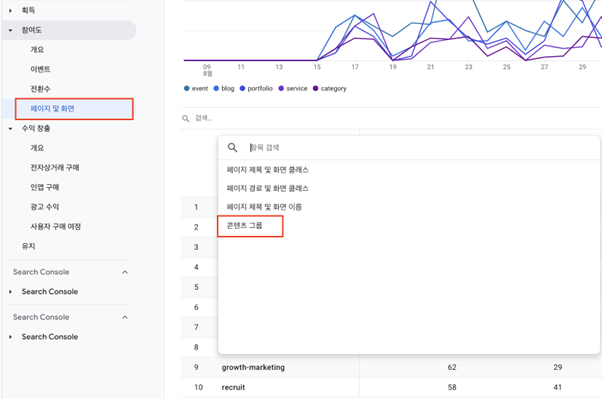The height and width of the screenshot is (399, 602).
Task: Choose 페이지 경로 및 화면 클래스 option
Action: [267, 188]
